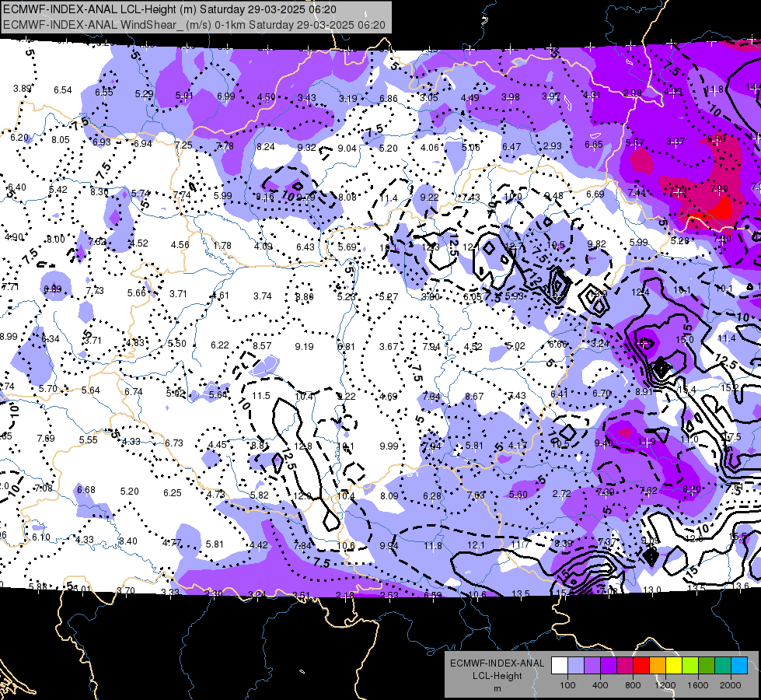This screenshot has width=761, height=700.
Task: Click the wind shear value 6.54
Action: (x=63, y=90)
